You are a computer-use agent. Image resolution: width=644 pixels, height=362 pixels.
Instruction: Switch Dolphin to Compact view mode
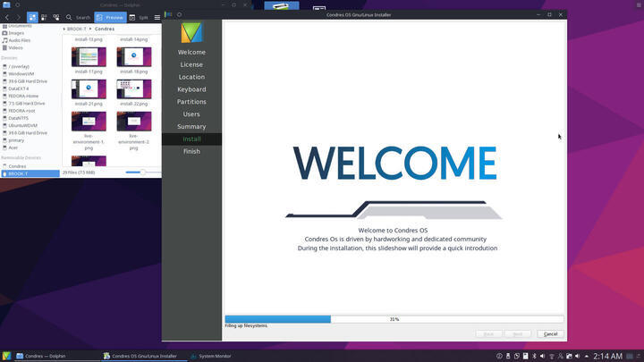pos(44,17)
